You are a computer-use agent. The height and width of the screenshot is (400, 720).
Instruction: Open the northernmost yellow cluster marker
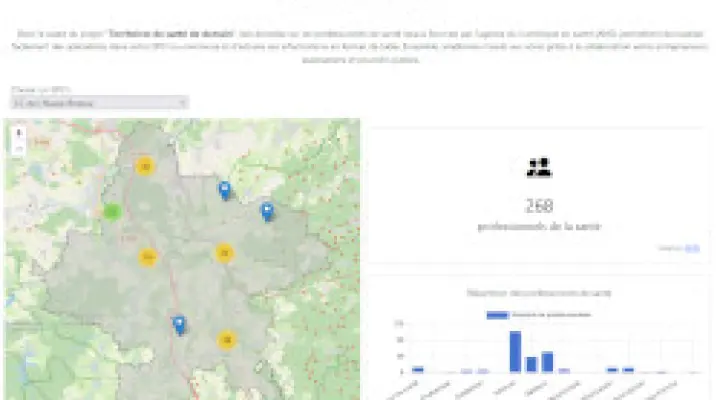tap(146, 166)
